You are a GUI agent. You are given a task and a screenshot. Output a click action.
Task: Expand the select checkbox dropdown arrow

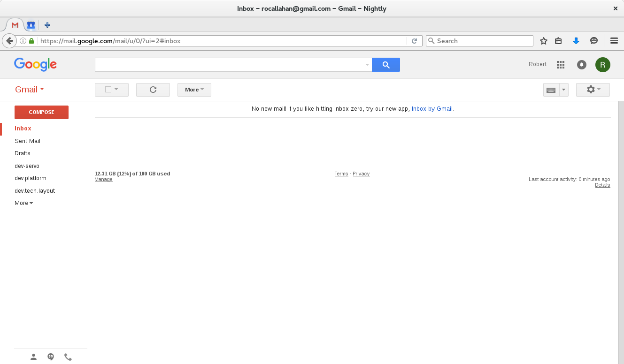tap(116, 90)
